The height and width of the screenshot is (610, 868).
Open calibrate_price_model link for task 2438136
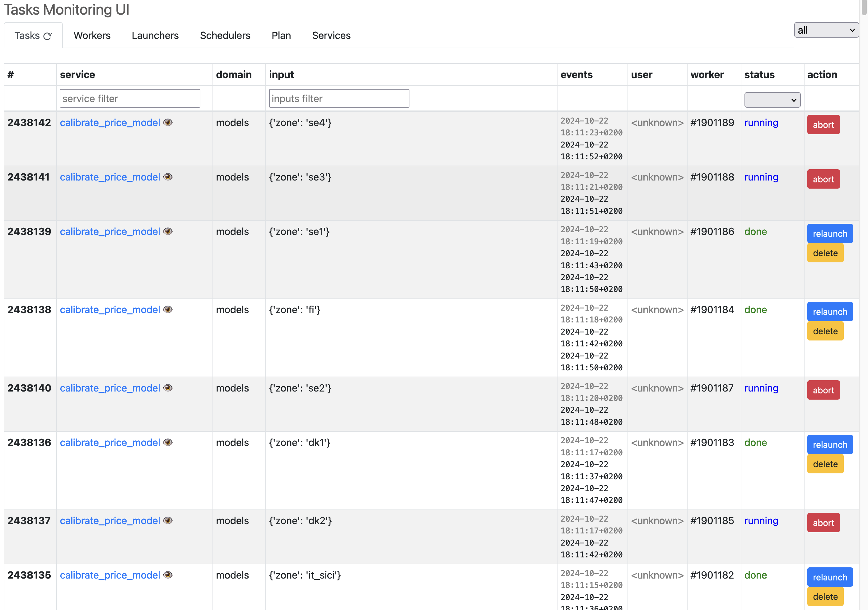coord(110,443)
